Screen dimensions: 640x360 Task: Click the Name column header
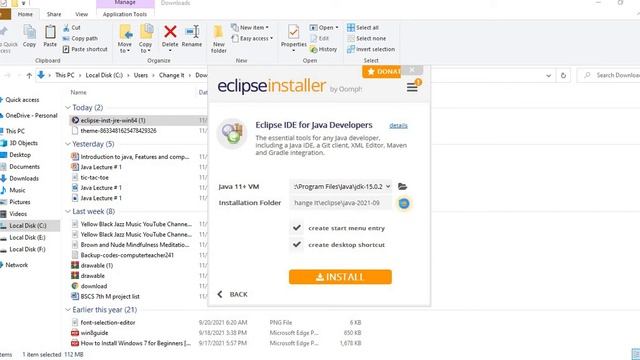click(x=78, y=93)
